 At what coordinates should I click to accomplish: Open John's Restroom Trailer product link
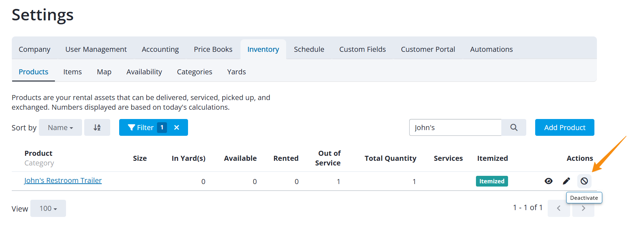click(x=63, y=180)
